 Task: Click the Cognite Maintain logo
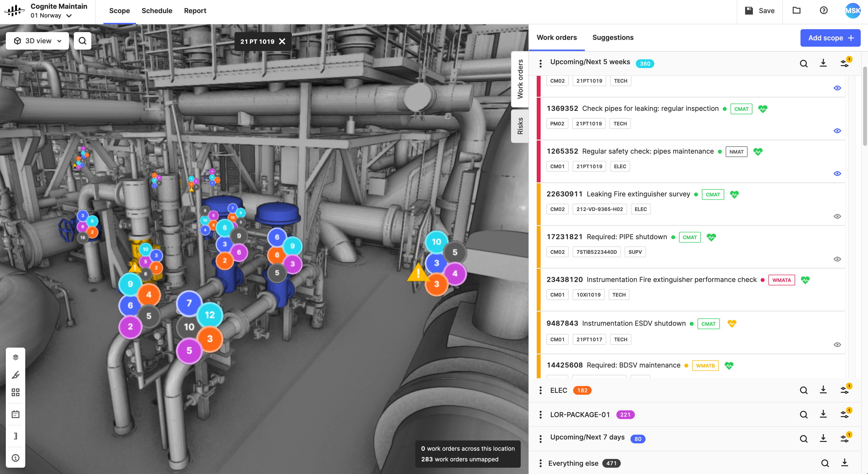[15, 10]
